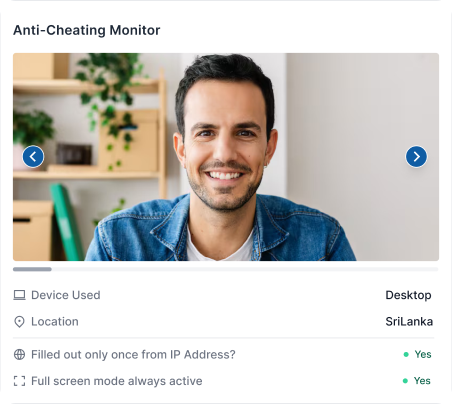Screen dimensions: 452x404
Task: Click the laptop icon beside Device Used
Action: click(19, 295)
